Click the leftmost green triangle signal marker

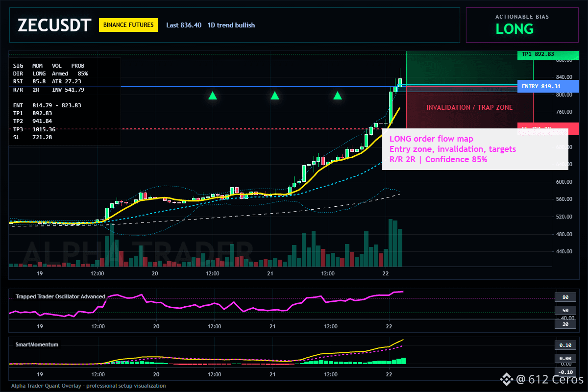(x=212, y=96)
